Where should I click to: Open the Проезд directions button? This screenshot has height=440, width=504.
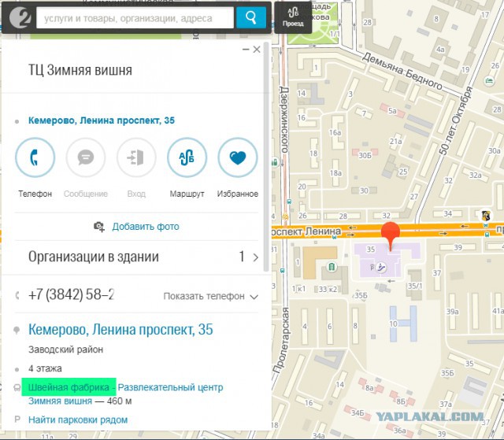point(293,17)
